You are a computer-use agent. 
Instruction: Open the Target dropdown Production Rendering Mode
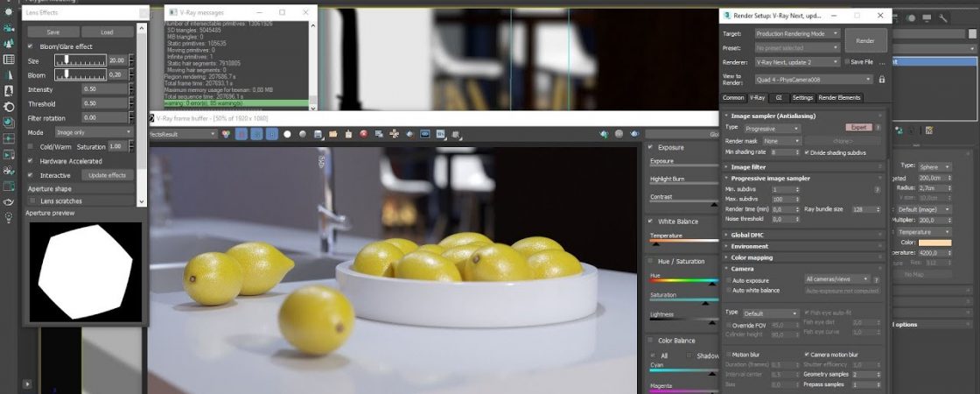tap(797, 33)
